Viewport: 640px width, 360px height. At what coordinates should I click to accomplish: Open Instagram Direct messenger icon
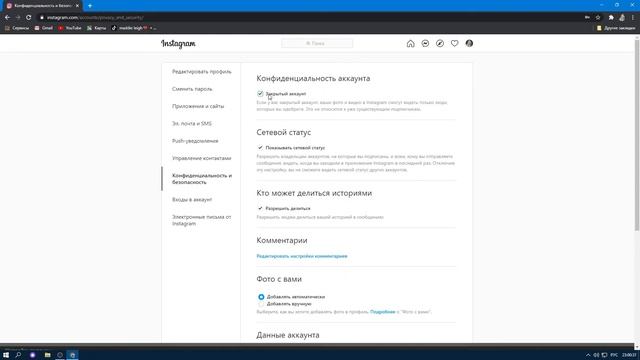425,44
